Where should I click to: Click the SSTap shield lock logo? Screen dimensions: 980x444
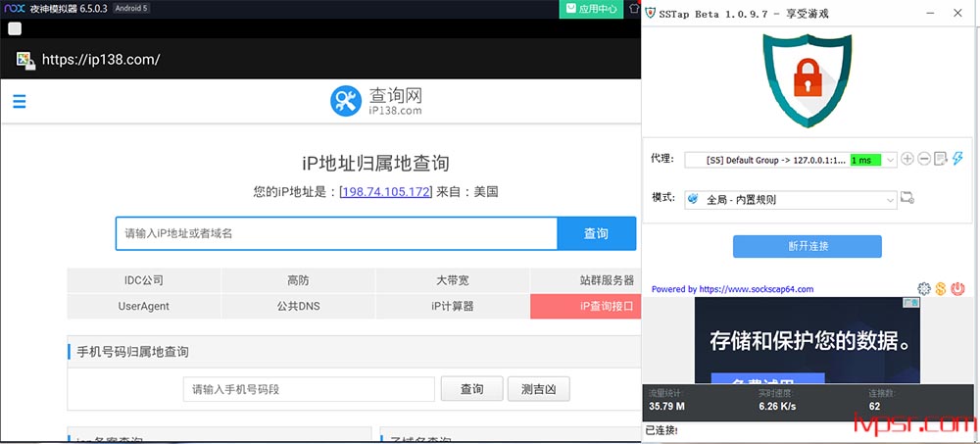[807, 80]
